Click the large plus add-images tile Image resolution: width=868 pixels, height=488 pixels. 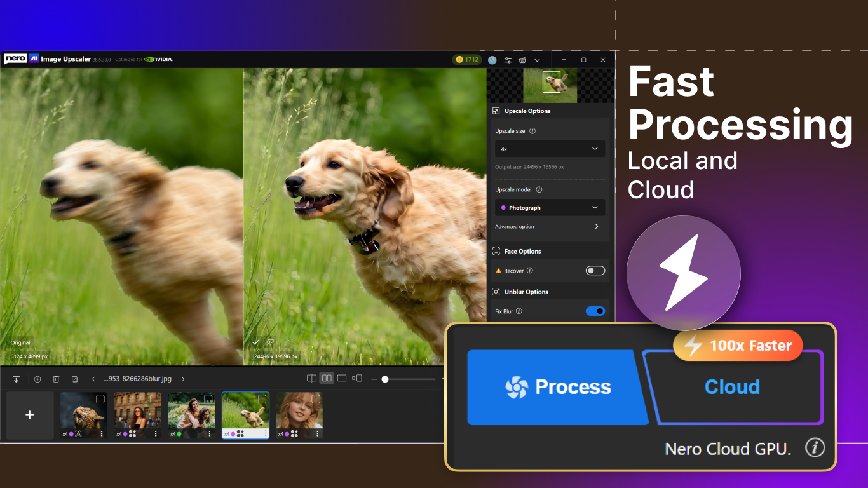30,415
